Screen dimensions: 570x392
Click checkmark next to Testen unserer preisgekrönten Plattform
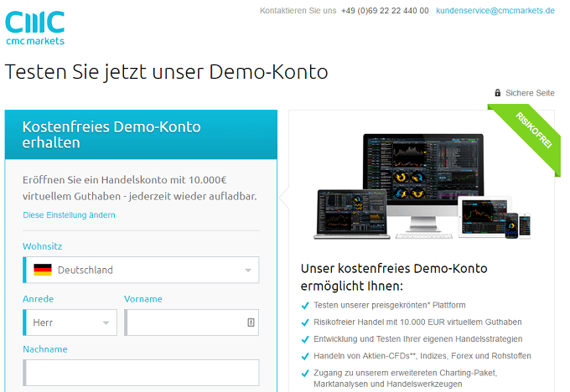305,306
